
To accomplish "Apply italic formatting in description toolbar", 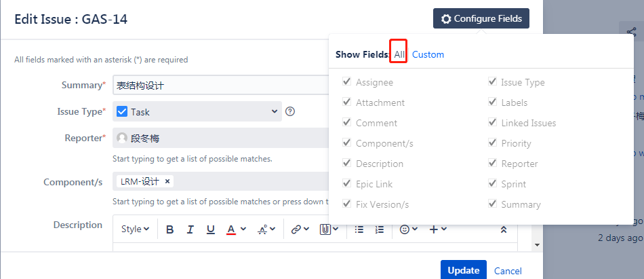I will [x=190, y=229].
